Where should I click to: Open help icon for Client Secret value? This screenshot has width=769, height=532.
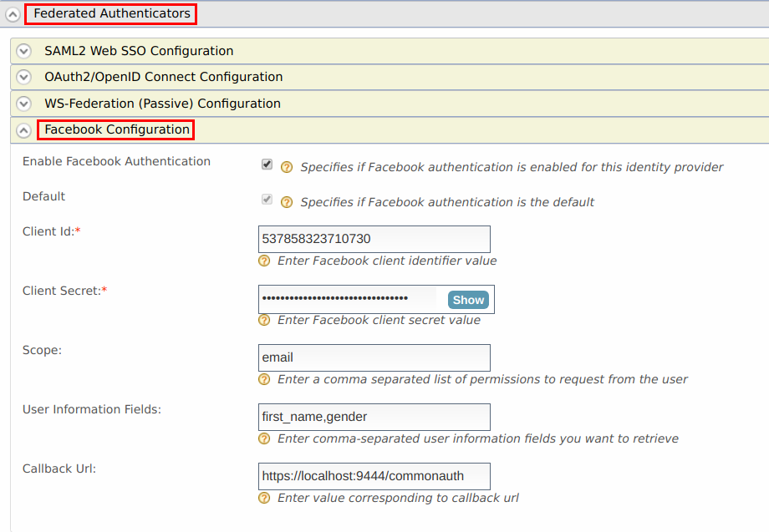pyautogui.click(x=263, y=320)
